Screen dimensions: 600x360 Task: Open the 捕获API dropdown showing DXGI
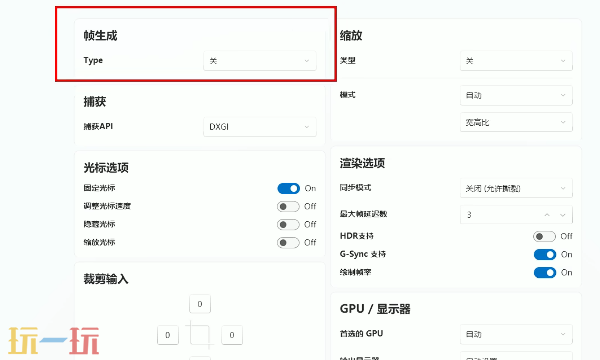point(260,127)
